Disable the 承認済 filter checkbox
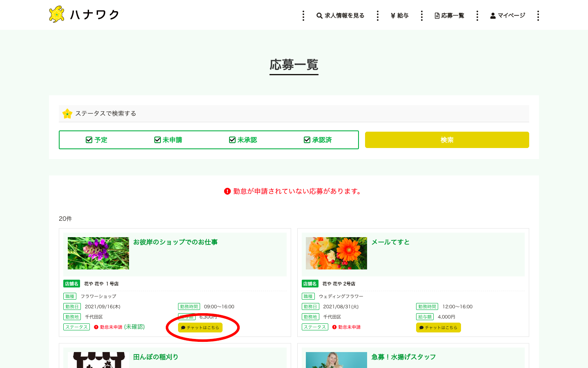588x368 pixels. (x=307, y=140)
